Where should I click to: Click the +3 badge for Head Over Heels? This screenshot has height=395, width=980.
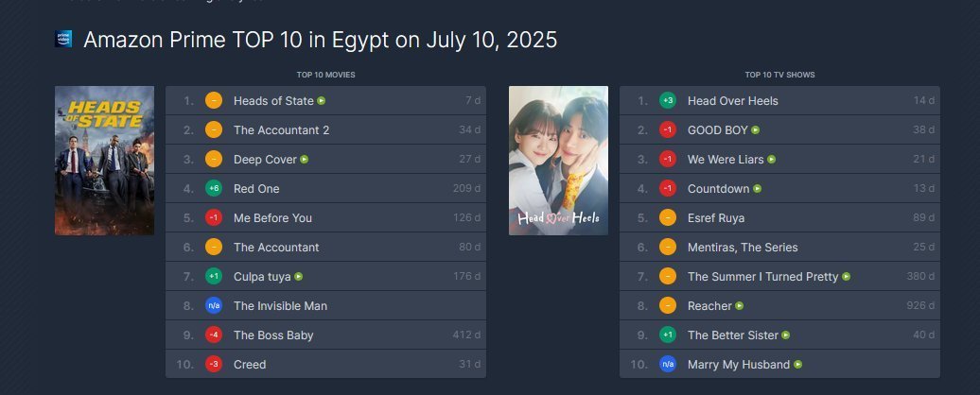point(668,100)
